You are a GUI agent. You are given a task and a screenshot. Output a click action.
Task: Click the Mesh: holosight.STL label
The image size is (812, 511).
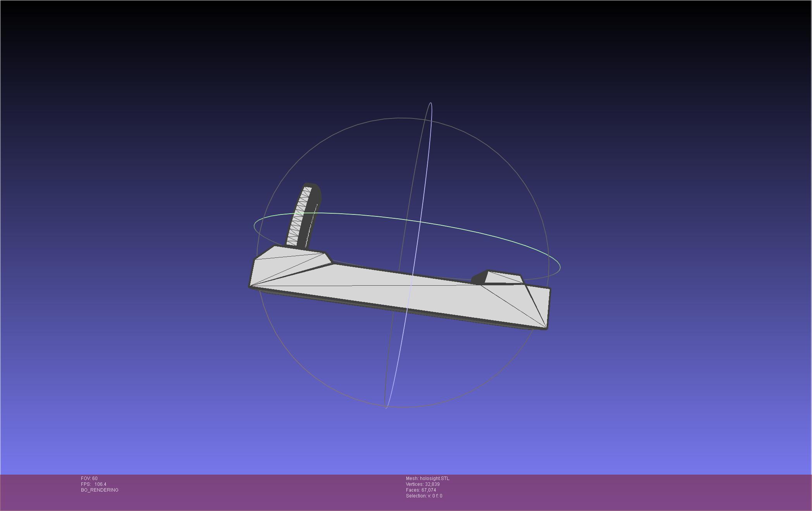point(427,478)
